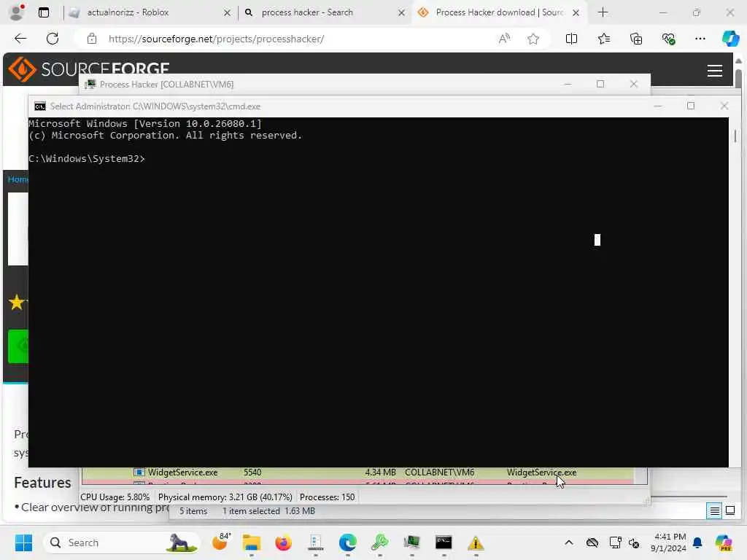The width and height of the screenshot is (747, 560).
Task: Open split screen view in Edge
Action: [571, 39]
